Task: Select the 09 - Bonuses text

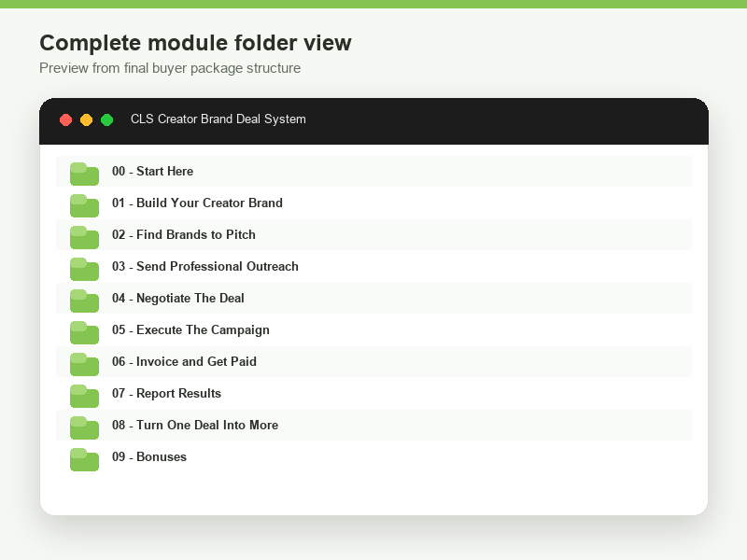Action: 149,456
